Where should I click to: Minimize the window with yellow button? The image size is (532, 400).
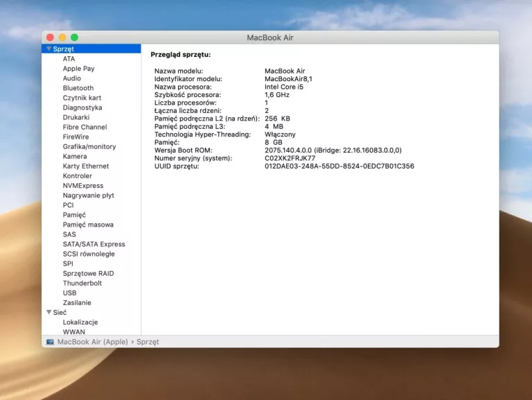62,37
